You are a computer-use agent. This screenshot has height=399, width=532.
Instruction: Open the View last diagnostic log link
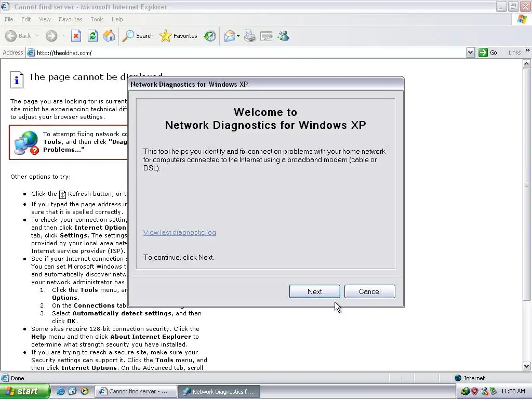coord(179,232)
